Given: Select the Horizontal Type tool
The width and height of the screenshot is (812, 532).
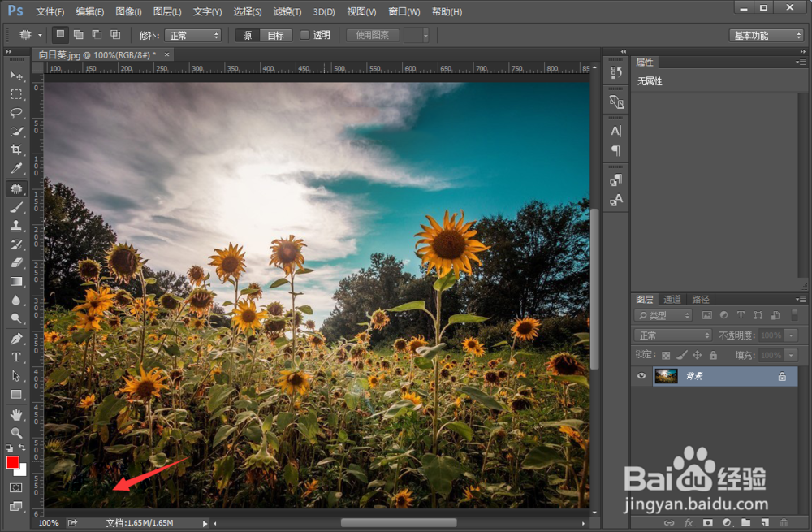Looking at the screenshot, I should [16, 357].
